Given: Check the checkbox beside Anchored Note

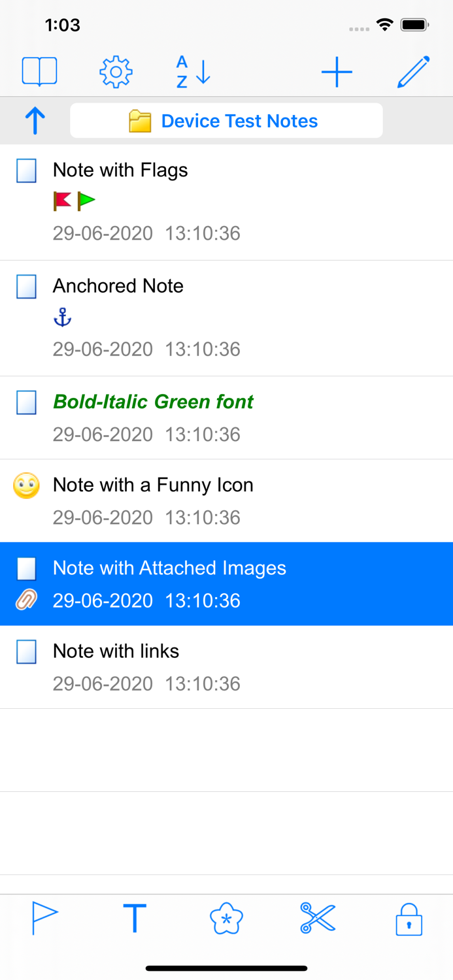Looking at the screenshot, I should coord(25,286).
